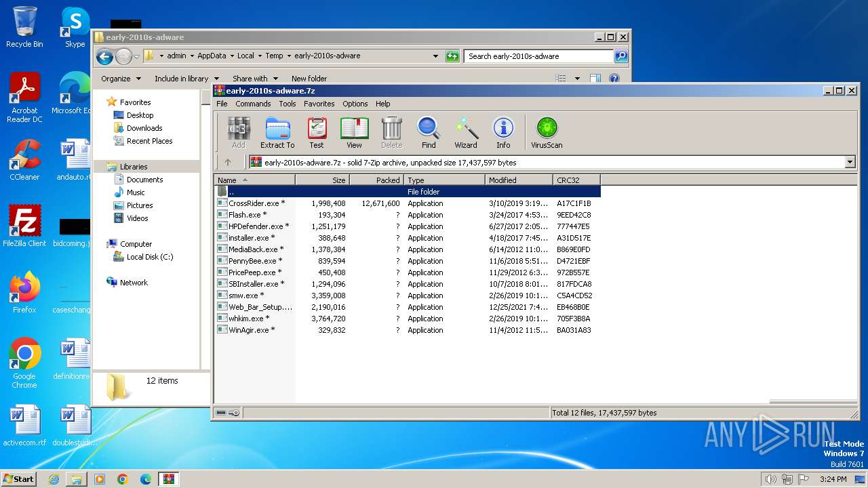This screenshot has width=868, height=488.
Task: Open recent pages dropdown next to Forward
Action: click(x=137, y=56)
